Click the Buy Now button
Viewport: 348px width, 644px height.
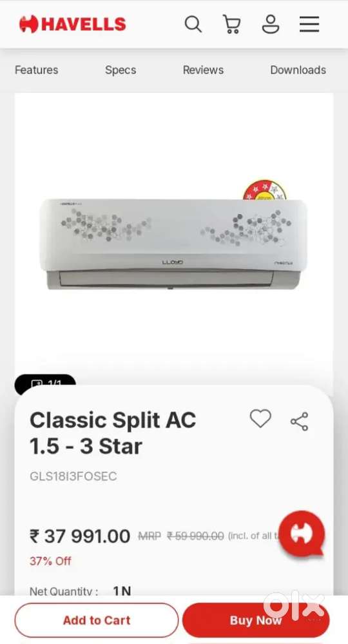pos(256,620)
